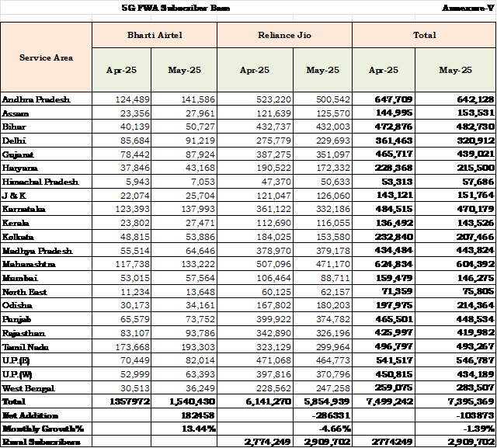Image resolution: width=497 pixels, height=448 pixels.
Task: Select the 'Net Addition' row label
Action: tap(30, 415)
